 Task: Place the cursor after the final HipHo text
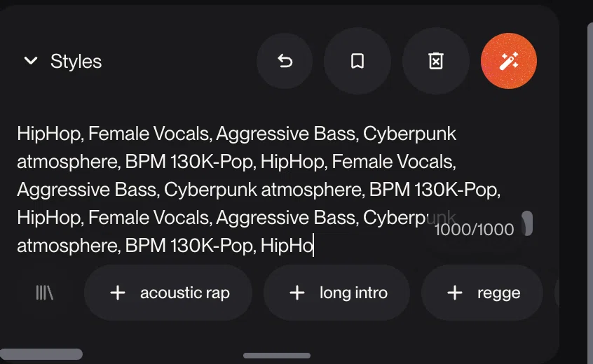point(313,246)
